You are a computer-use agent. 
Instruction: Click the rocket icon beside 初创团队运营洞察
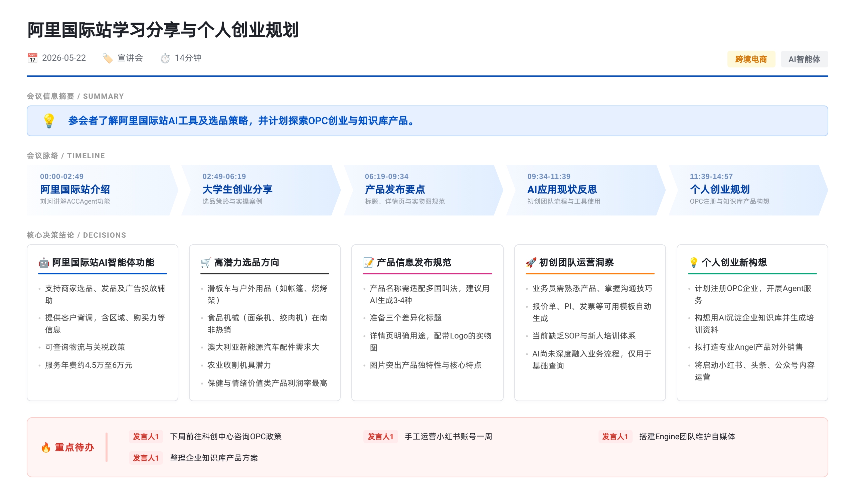[531, 263]
